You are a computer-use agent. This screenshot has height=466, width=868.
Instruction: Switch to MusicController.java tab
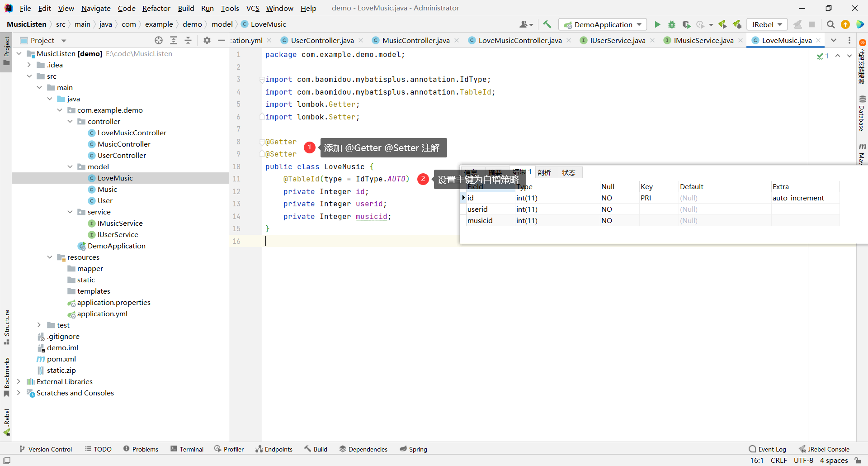click(x=415, y=40)
